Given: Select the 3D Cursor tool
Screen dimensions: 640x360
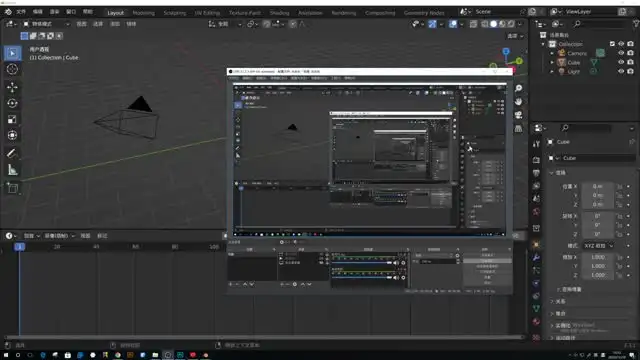Looking at the screenshot, I should pos(12,69).
